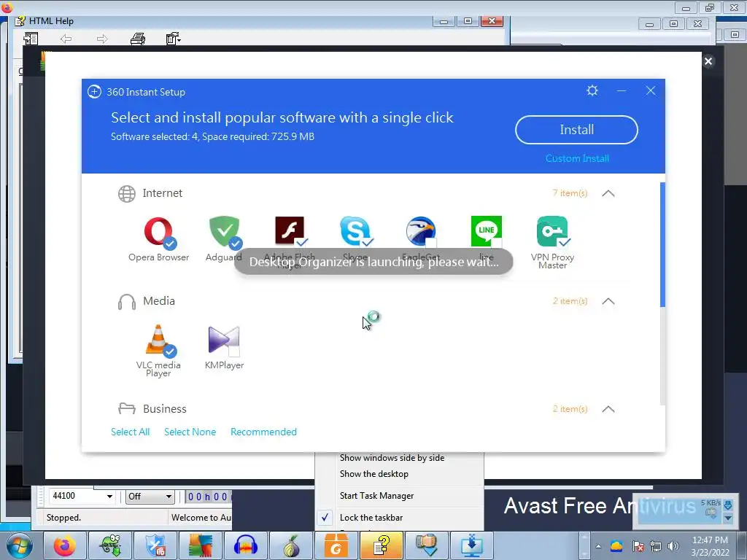
Task: Open Firefox from the taskbar
Action: pos(64,545)
